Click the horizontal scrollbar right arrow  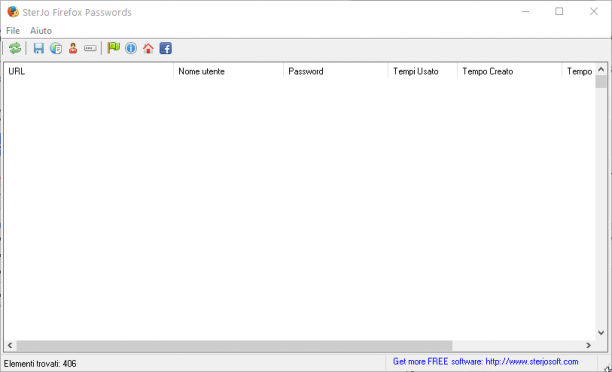588,345
